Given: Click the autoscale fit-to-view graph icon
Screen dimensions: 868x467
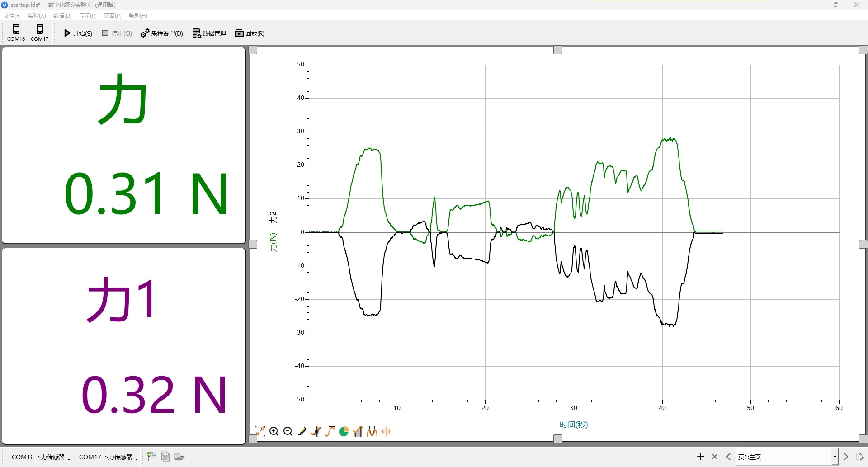Looking at the screenshot, I should [260, 431].
